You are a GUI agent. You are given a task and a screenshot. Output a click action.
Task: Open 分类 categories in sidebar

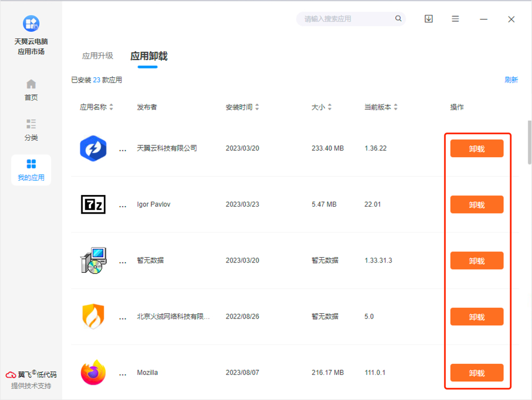31,130
